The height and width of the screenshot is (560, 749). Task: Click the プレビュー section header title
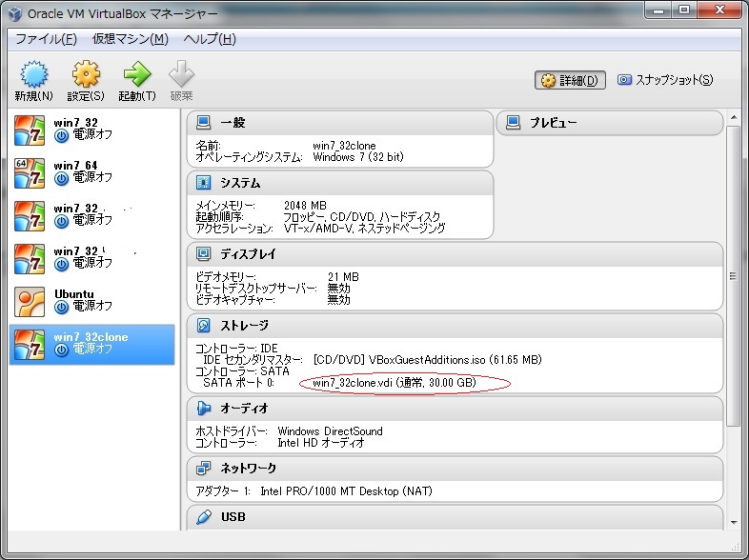[x=554, y=123]
